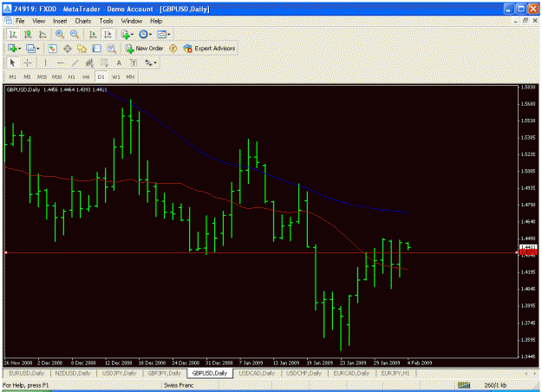Select the text label 'T' tool
Viewport: 542px width, 392px height.
134,63
